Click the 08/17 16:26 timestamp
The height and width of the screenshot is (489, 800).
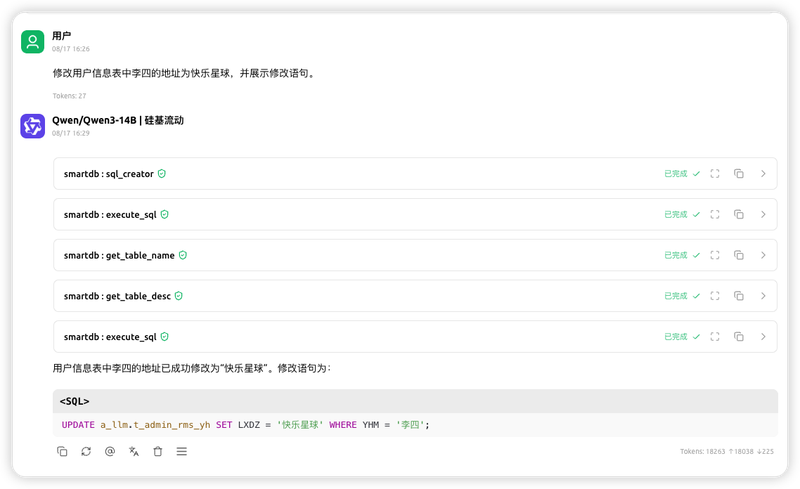point(71,49)
